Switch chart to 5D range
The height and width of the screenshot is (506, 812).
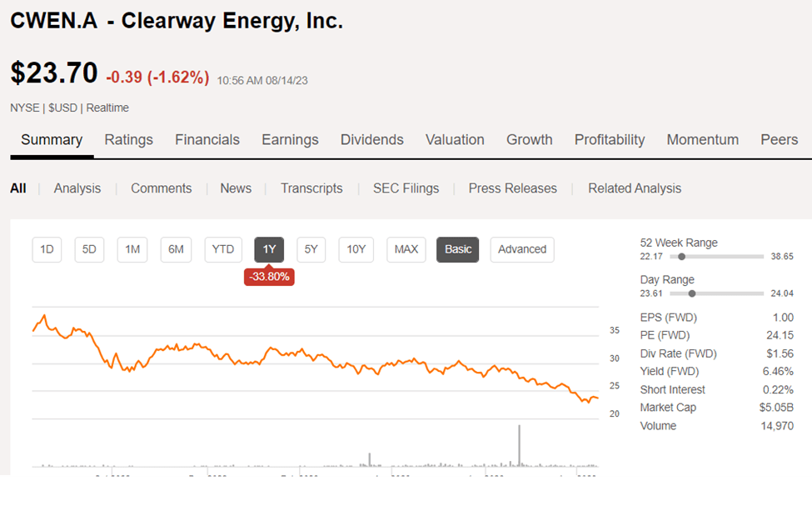coord(89,249)
